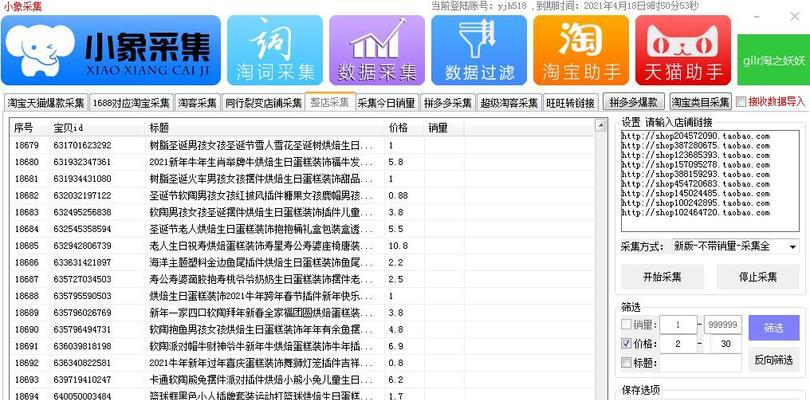
Task: Open the 超级淘客采集 tab
Action: tap(509, 102)
